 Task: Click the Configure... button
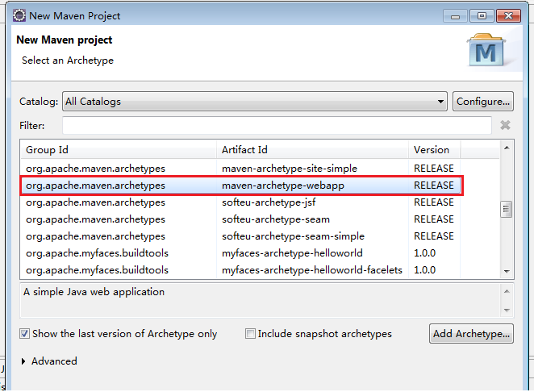click(483, 102)
